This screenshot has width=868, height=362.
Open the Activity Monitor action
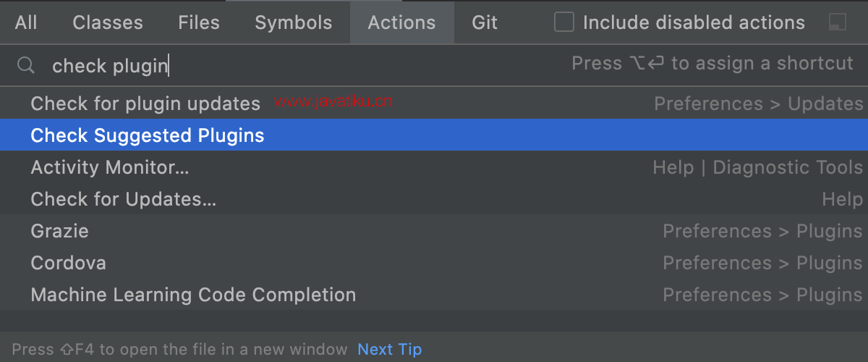434,167
